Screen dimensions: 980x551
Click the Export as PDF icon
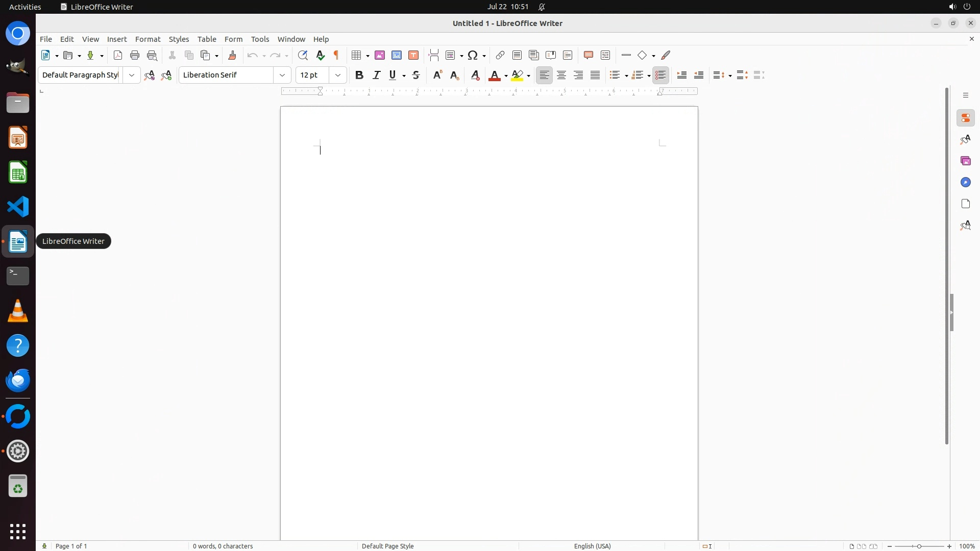tap(118, 56)
